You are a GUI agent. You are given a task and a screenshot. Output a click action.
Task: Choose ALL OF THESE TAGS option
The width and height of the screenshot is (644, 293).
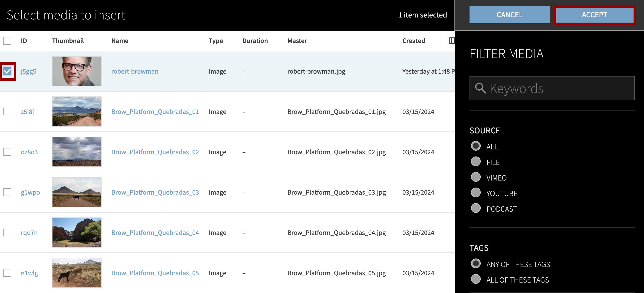coord(476,279)
